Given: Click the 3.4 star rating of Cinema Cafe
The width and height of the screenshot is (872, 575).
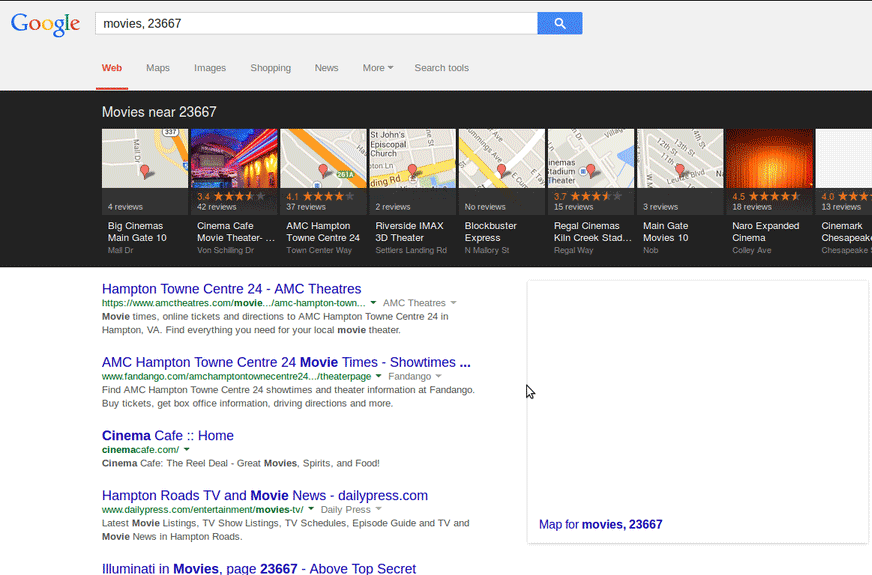Looking at the screenshot, I should pos(231,196).
